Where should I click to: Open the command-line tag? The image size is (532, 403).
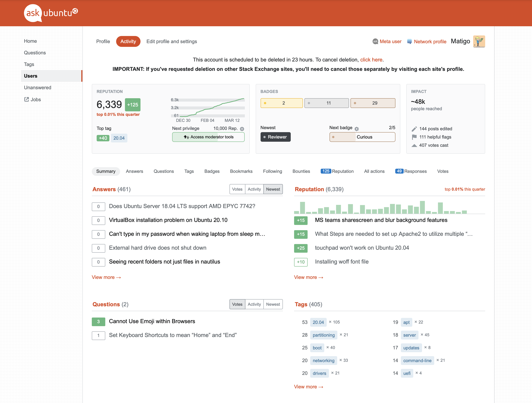tap(417, 361)
